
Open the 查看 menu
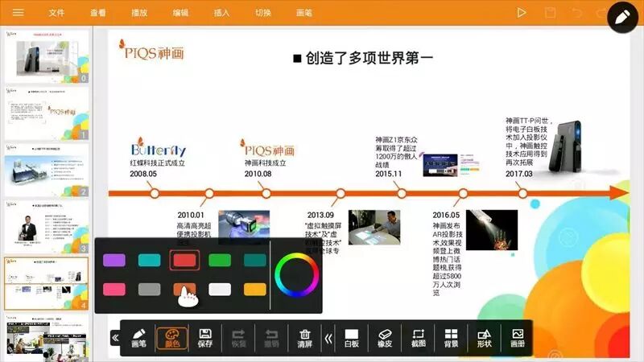click(x=97, y=13)
